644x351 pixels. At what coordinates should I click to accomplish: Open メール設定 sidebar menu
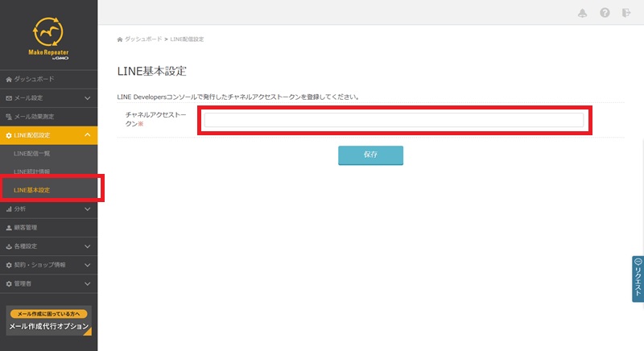coord(48,98)
